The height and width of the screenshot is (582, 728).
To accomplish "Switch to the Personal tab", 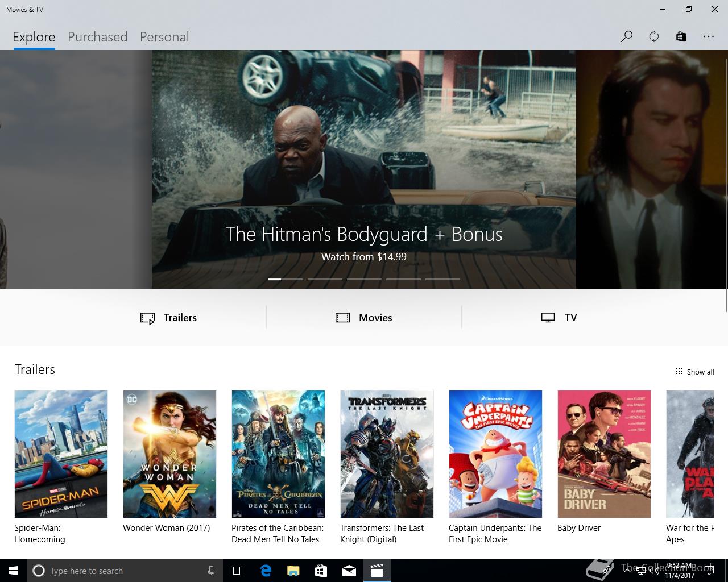I will click(164, 37).
